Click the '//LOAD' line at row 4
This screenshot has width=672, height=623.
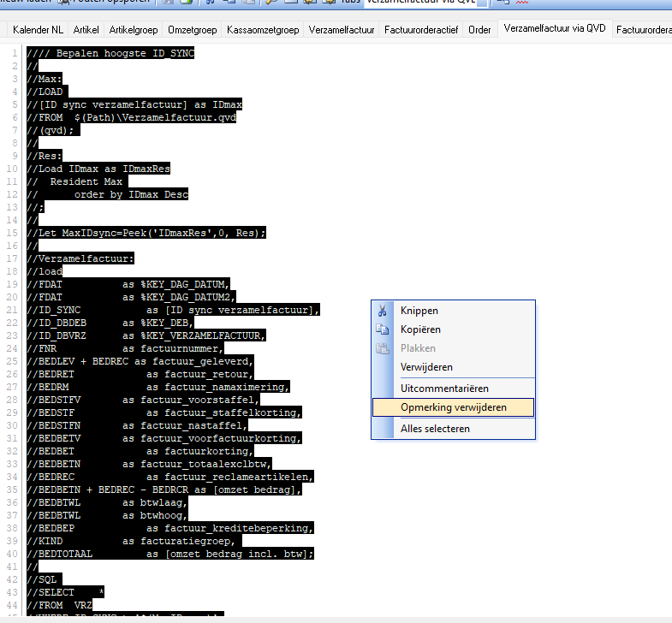click(x=48, y=92)
